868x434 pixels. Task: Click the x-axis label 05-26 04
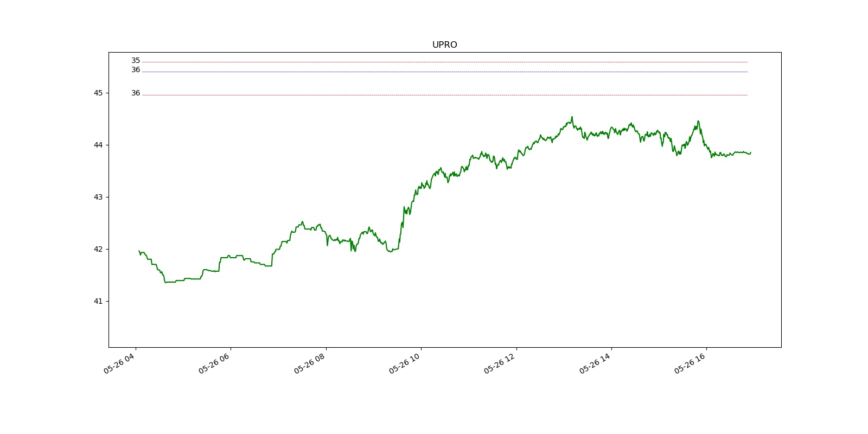(x=119, y=363)
